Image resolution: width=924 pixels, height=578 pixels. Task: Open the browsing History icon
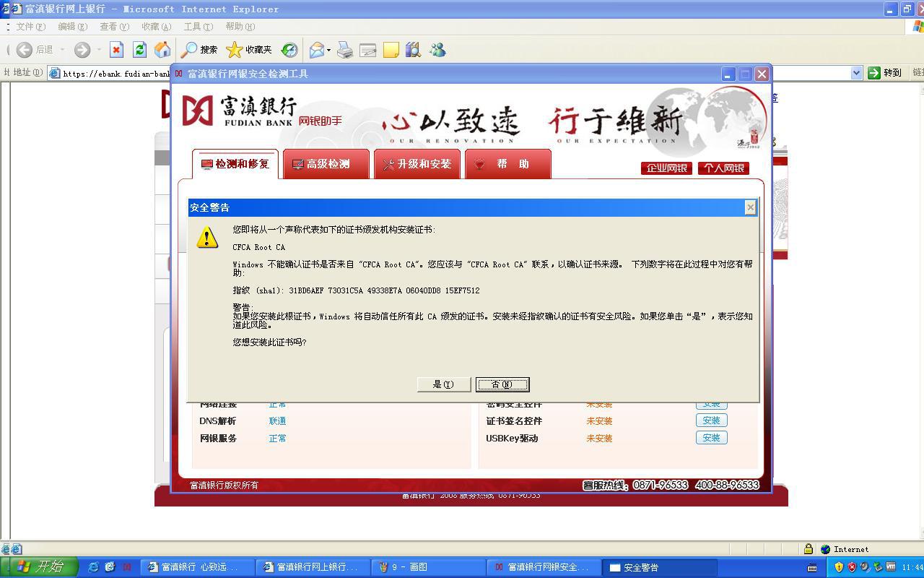point(289,50)
